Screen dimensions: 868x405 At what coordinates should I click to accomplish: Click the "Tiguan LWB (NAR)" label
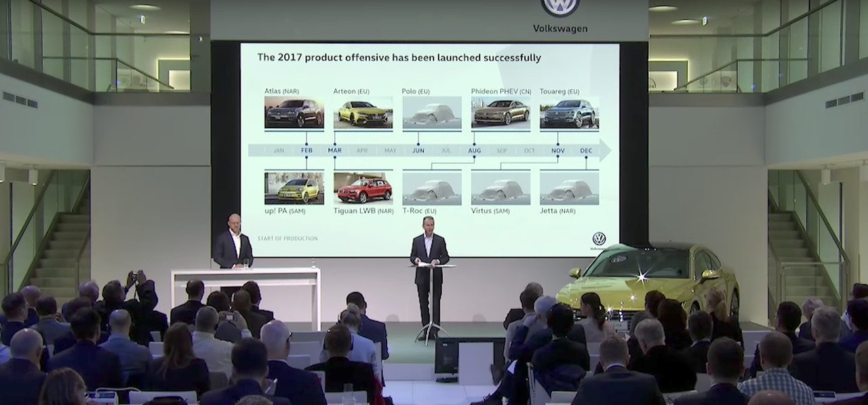tap(363, 211)
